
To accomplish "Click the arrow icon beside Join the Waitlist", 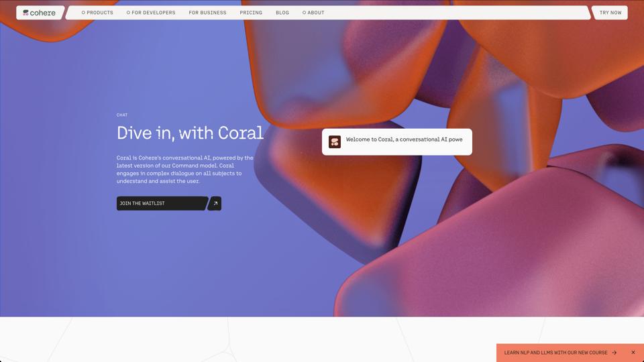I will (215, 203).
